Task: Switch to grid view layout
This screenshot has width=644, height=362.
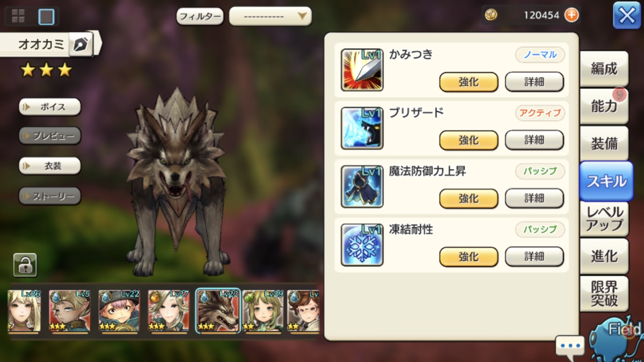Action: pyautogui.click(x=18, y=16)
